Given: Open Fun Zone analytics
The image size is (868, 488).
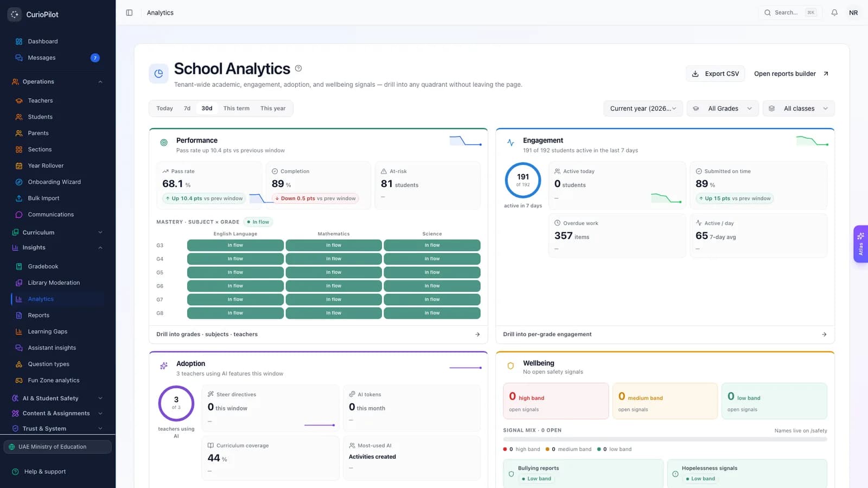Looking at the screenshot, I should click(x=58, y=380).
